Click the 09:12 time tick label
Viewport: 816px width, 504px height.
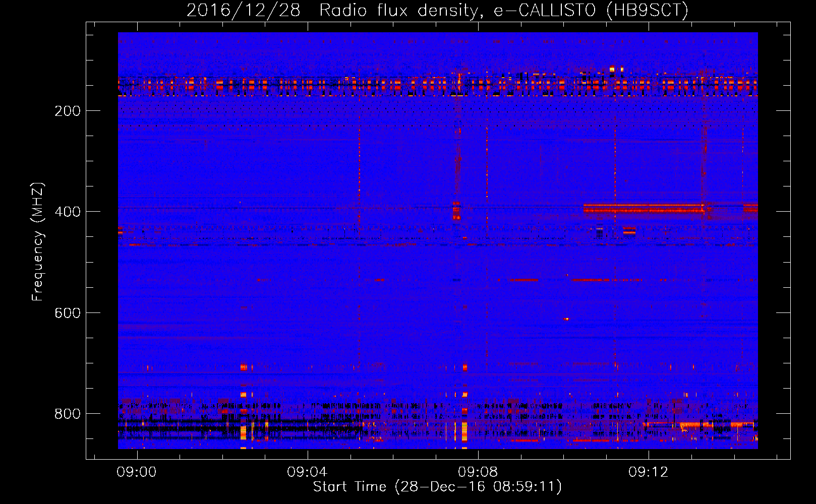[648, 472]
